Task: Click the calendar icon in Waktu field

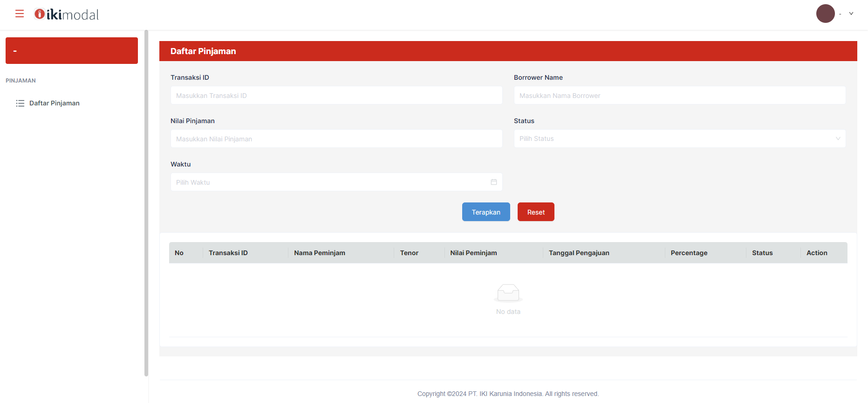Action: 493,182
